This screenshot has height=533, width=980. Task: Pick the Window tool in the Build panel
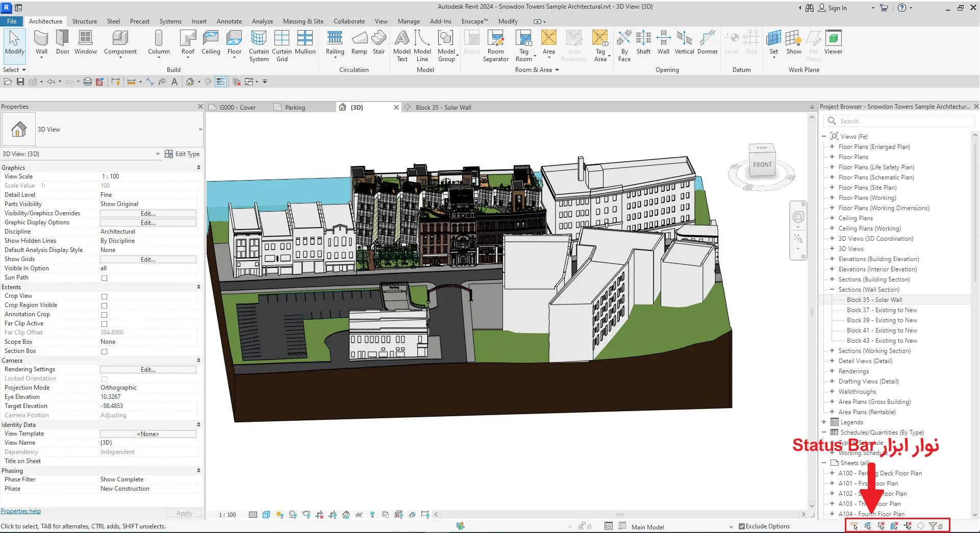point(85,43)
